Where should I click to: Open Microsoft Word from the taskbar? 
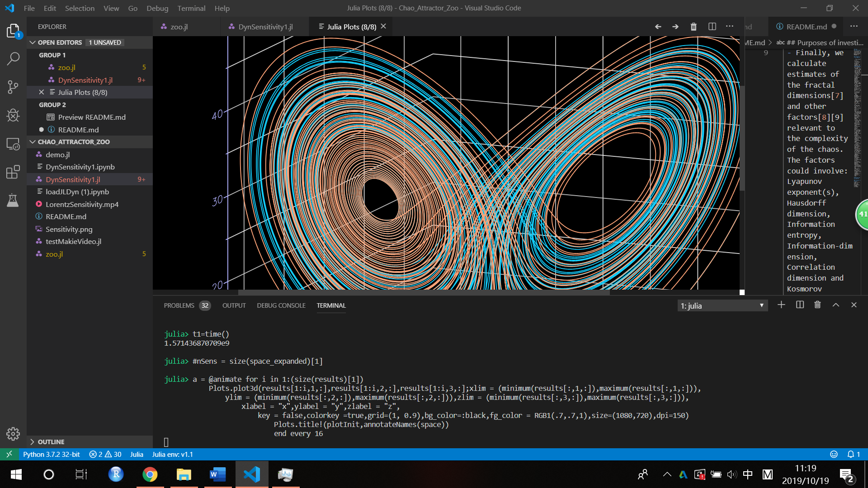217,474
